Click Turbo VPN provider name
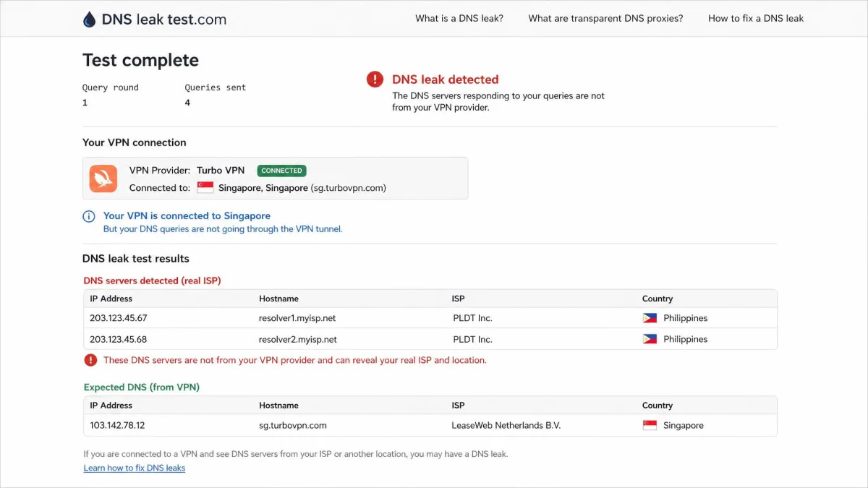 click(x=221, y=171)
